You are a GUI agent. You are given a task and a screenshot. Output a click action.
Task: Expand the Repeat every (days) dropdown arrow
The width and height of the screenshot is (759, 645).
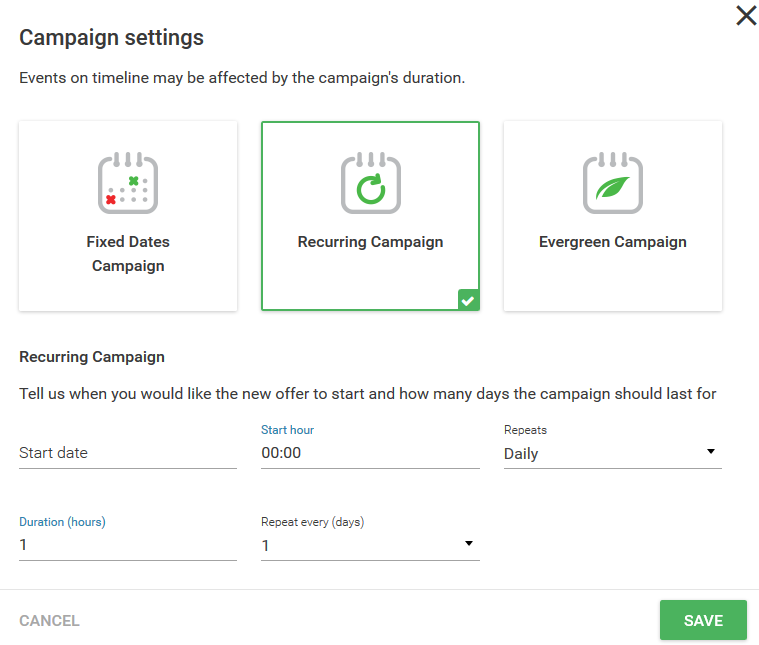[x=469, y=543]
